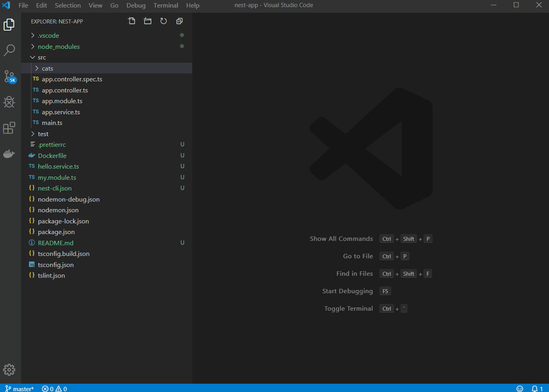549x392 pixels.
Task: Click Start Debugging label
Action: click(348, 291)
